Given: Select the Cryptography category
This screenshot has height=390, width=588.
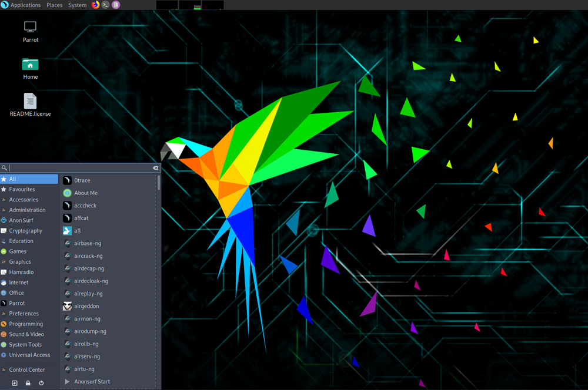Looking at the screenshot, I should tap(29, 231).
